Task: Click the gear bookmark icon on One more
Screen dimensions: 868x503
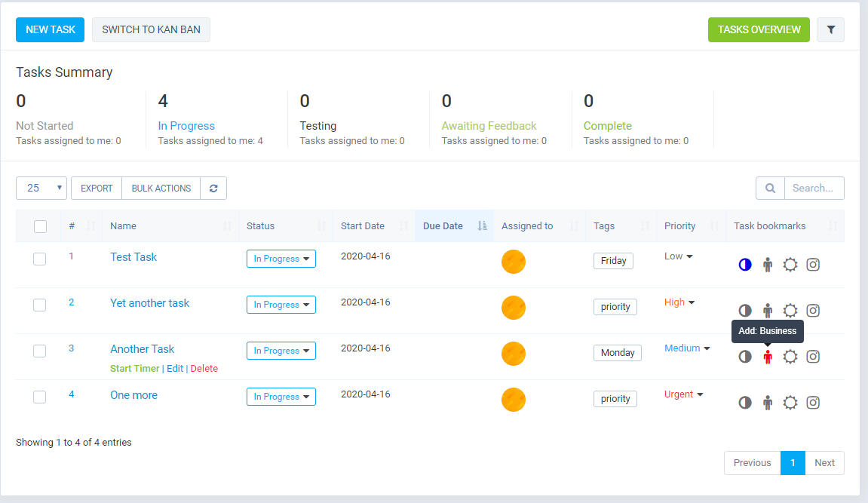Action: coord(790,403)
